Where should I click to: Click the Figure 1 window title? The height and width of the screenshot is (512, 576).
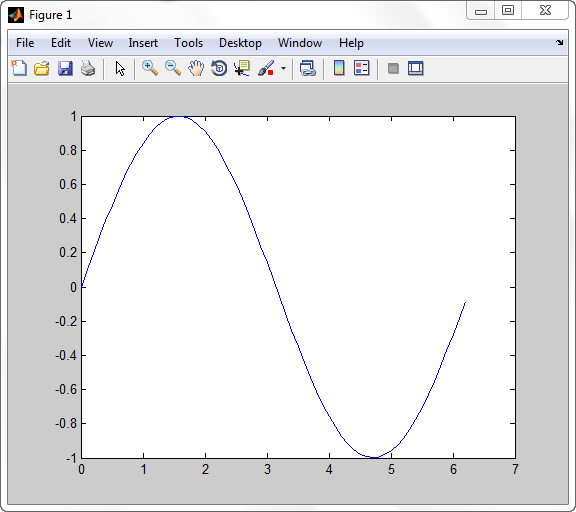(x=51, y=15)
